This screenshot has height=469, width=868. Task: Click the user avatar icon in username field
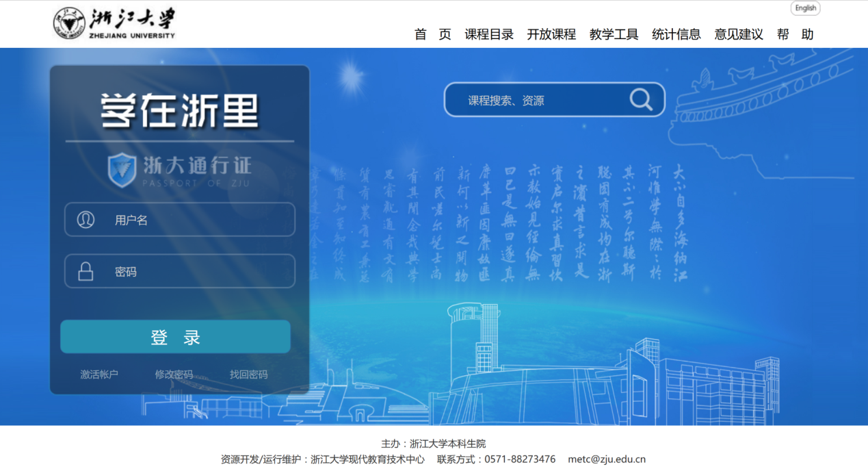(86, 220)
